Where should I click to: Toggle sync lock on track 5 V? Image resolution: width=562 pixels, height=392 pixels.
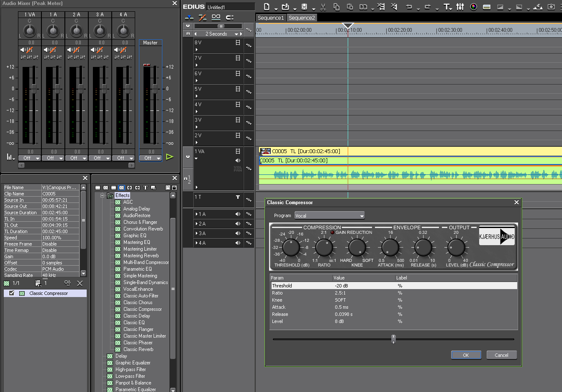pos(249,92)
